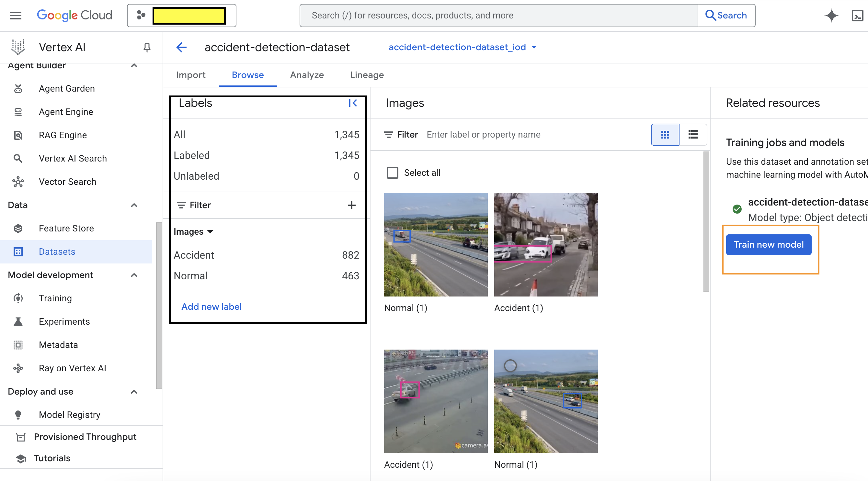
Task: Open the main navigation hamburger menu
Action: pos(16,16)
